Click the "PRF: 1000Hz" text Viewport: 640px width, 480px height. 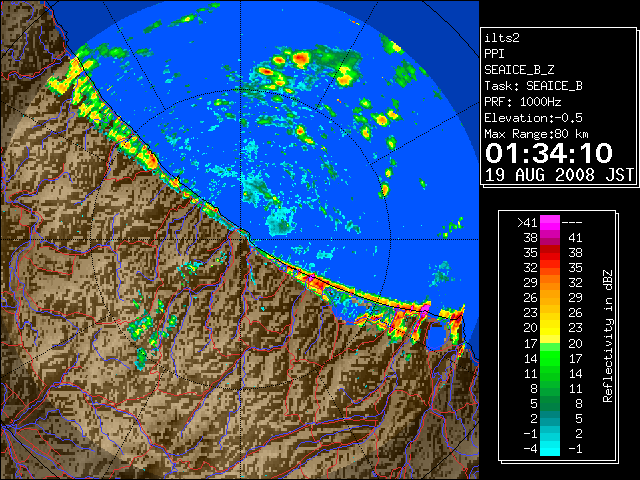(x=523, y=102)
